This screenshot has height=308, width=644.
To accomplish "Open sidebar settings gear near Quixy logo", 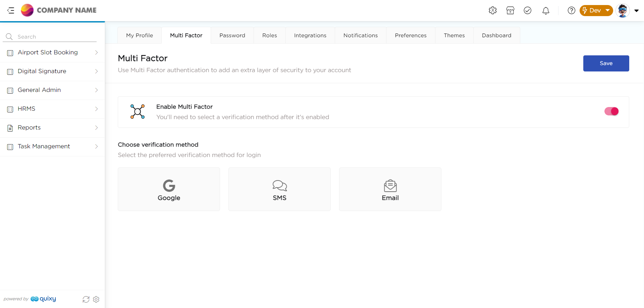I will [96, 299].
